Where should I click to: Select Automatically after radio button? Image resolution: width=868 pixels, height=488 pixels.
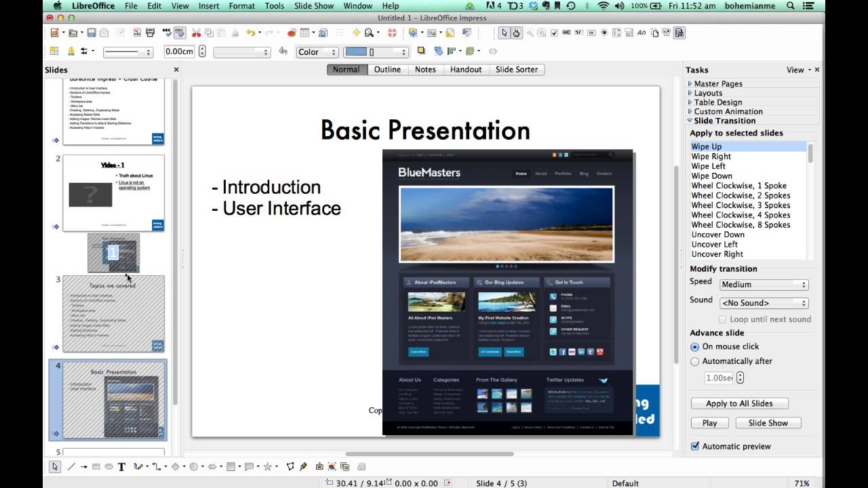(x=694, y=361)
